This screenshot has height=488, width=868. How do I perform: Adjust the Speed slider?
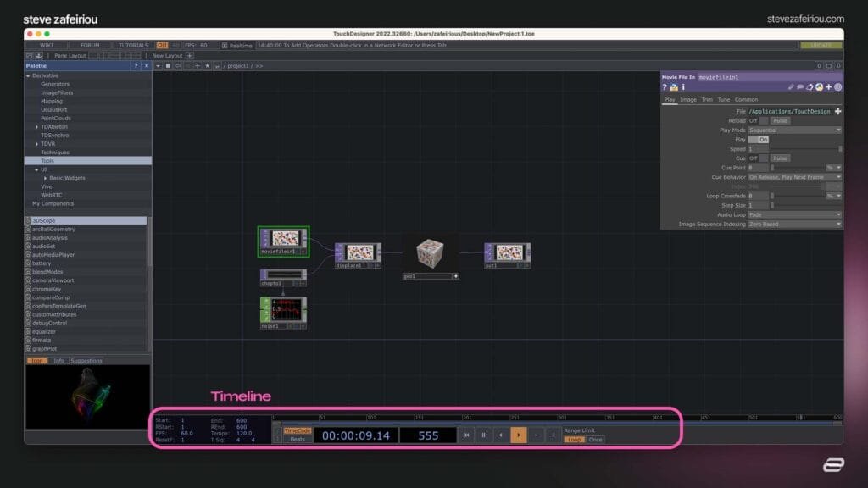(x=806, y=149)
